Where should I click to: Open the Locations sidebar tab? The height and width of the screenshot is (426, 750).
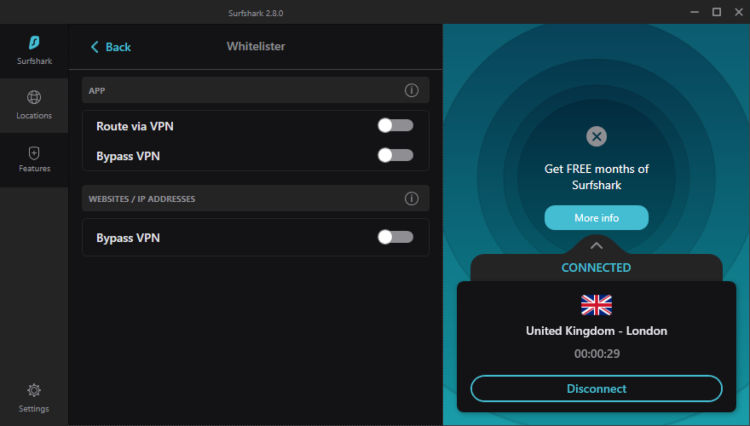coord(34,105)
